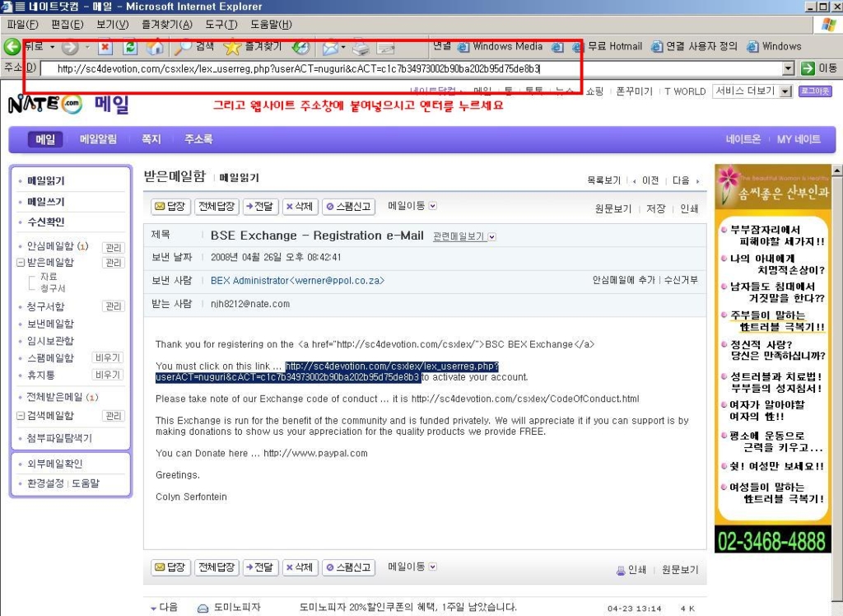Screen dimensions: 843x616
Task: Open Favorites with the star icon
Action: pos(232,47)
